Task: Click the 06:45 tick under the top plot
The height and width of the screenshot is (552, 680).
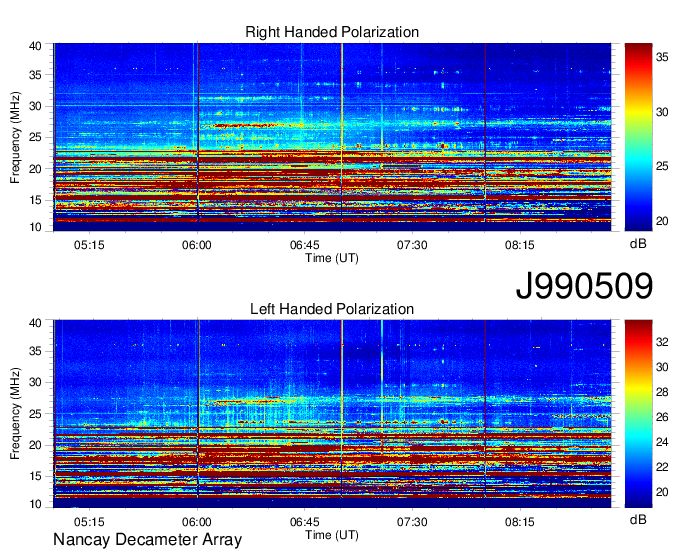Action: click(304, 245)
